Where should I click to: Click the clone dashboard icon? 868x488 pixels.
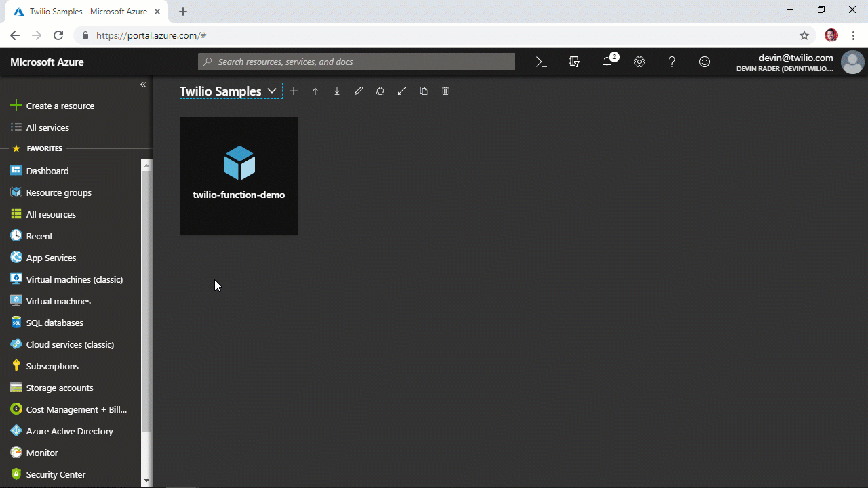point(424,91)
